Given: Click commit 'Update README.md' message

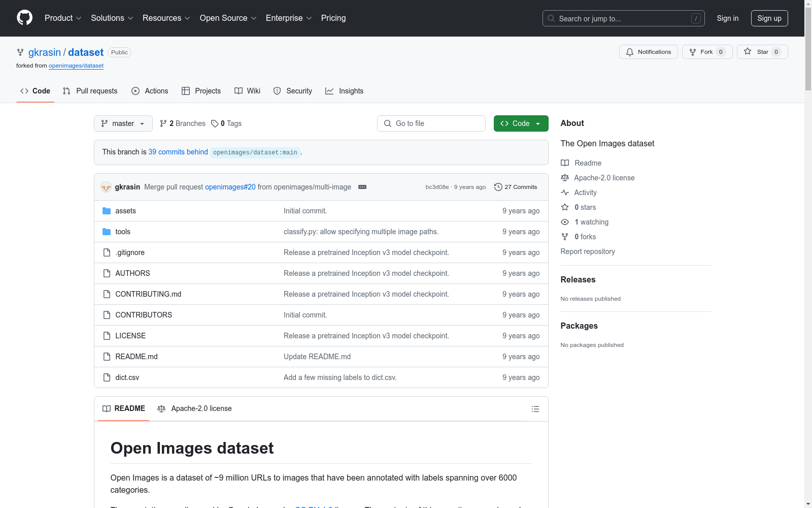Looking at the screenshot, I should 317,357.
